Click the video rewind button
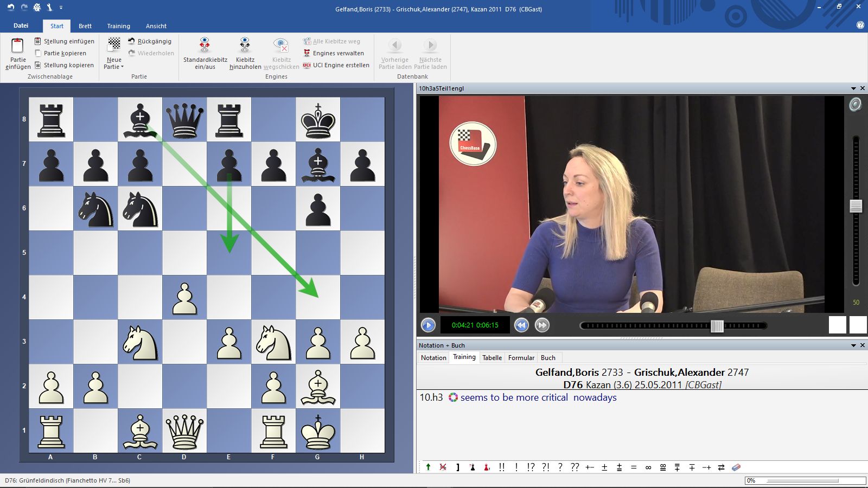This screenshot has width=868, height=488. 521,325
